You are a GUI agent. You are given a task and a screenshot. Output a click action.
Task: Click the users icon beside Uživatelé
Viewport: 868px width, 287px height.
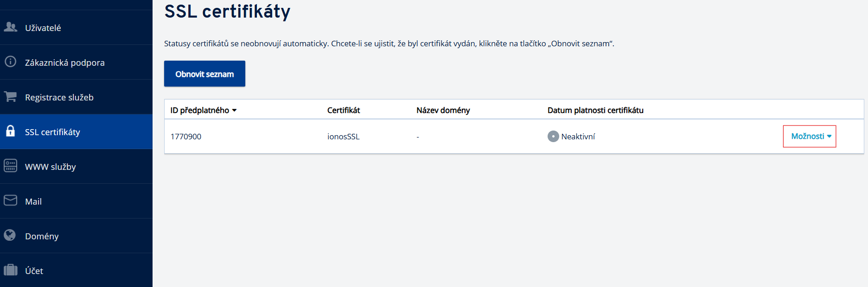pyautogui.click(x=10, y=27)
